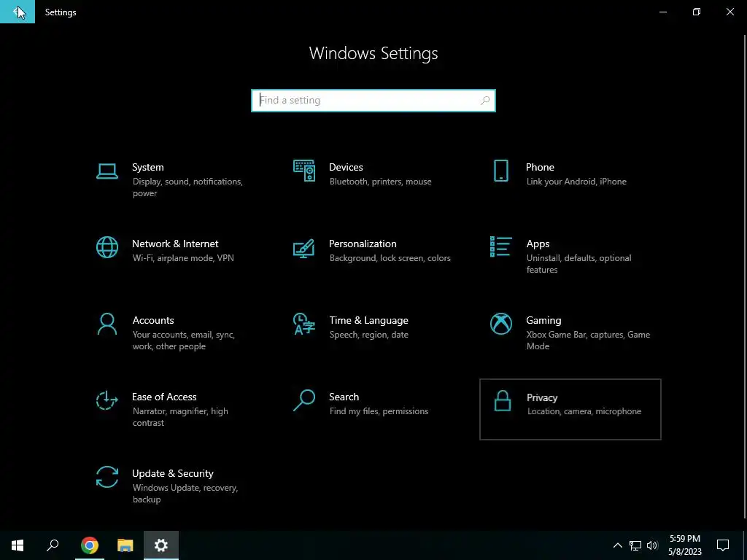747x560 pixels.
Task: Click 'Location, camera, microphone' description
Action: coord(584,411)
